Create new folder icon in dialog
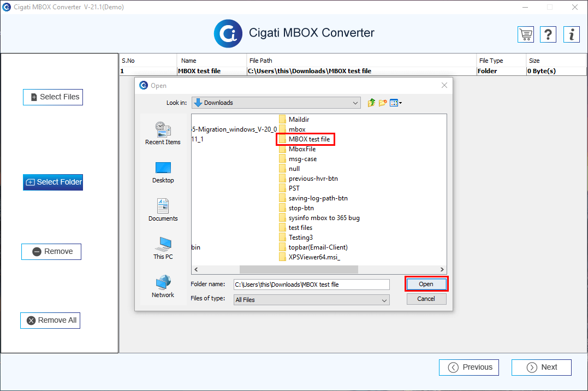588x391 pixels. point(383,103)
